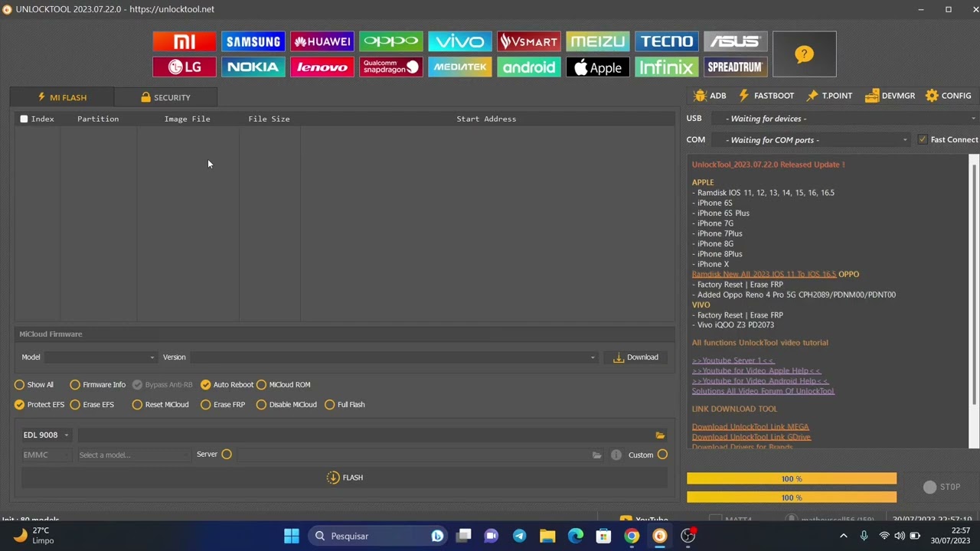Image resolution: width=980 pixels, height=551 pixels.
Task: Enable the Server radio option
Action: [x=227, y=455]
